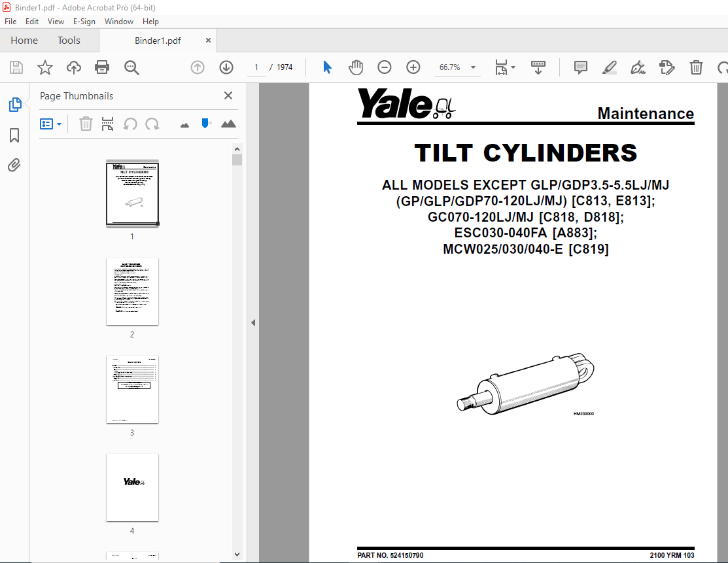This screenshot has width=728, height=563.
Task: Open the File menu
Action: (10, 22)
